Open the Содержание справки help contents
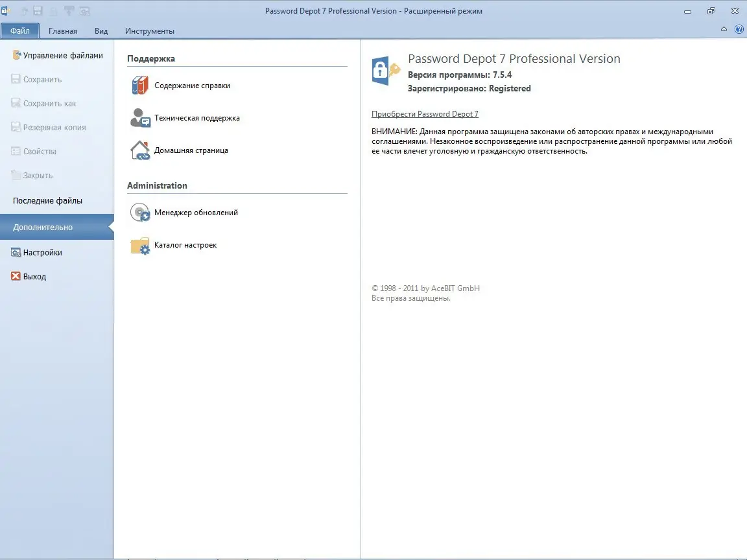 pyautogui.click(x=181, y=86)
